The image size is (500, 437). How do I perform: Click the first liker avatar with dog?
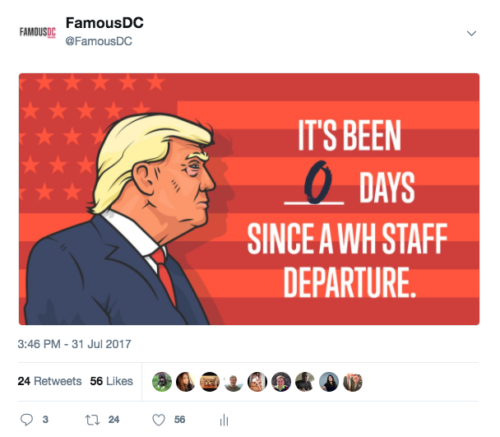(162, 382)
